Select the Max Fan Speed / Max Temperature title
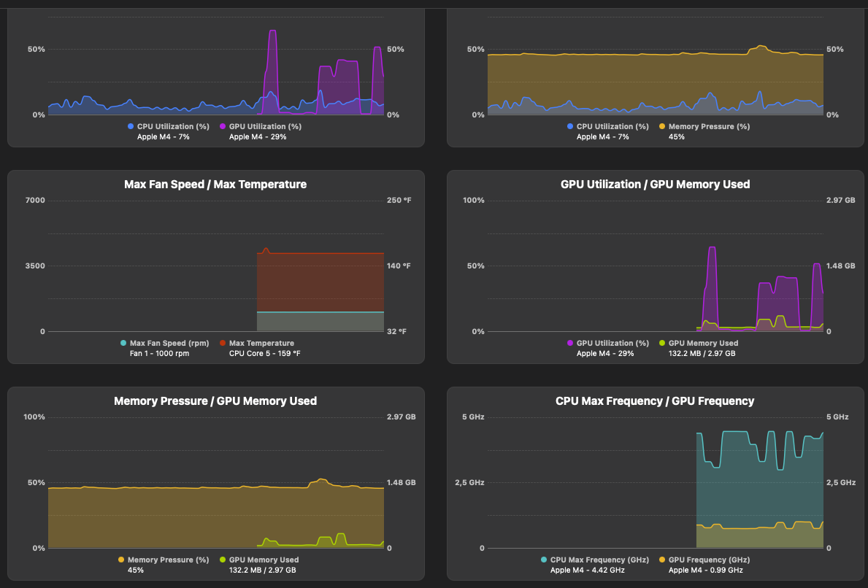This screenshot has width=868, height=588. pyautogui.click(x=215, y=185)
